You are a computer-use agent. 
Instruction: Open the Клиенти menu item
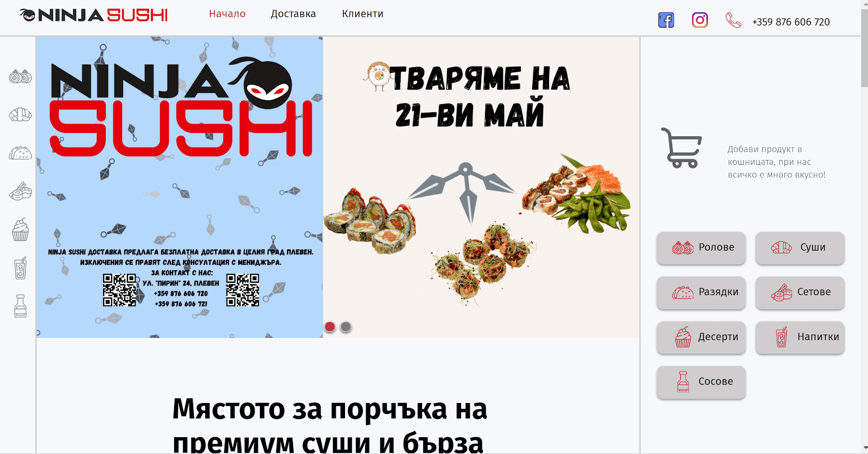click(x=363, y=14)
